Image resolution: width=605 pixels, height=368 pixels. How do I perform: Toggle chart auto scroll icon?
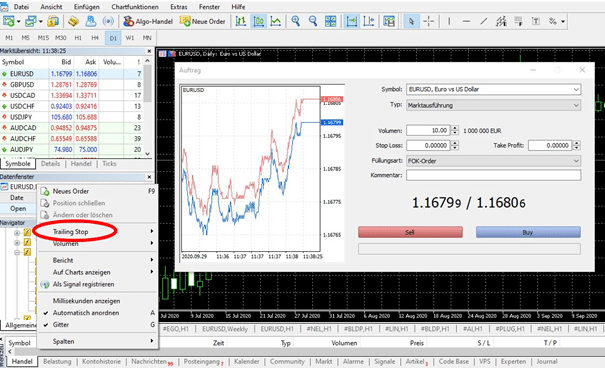(352, 21)
